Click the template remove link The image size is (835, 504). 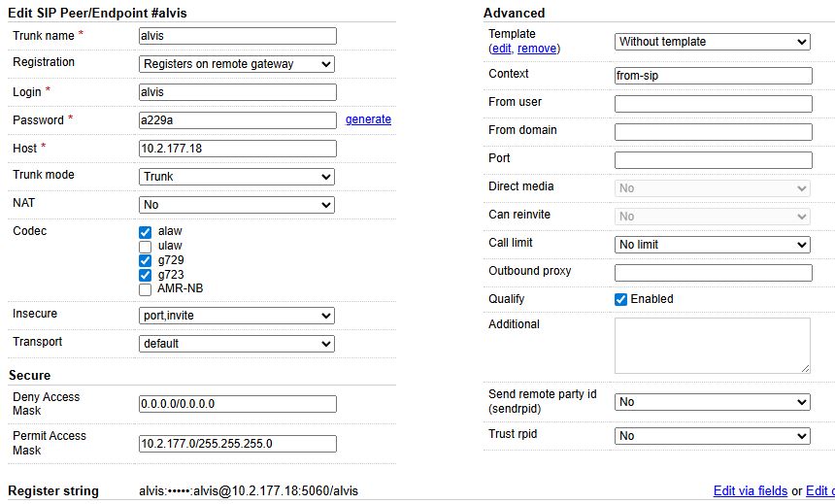click(537, 49)
